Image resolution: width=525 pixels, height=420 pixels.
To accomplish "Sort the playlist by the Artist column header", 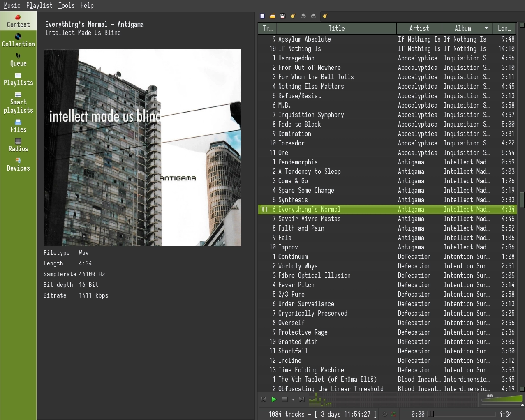I will tap(419, 28).
